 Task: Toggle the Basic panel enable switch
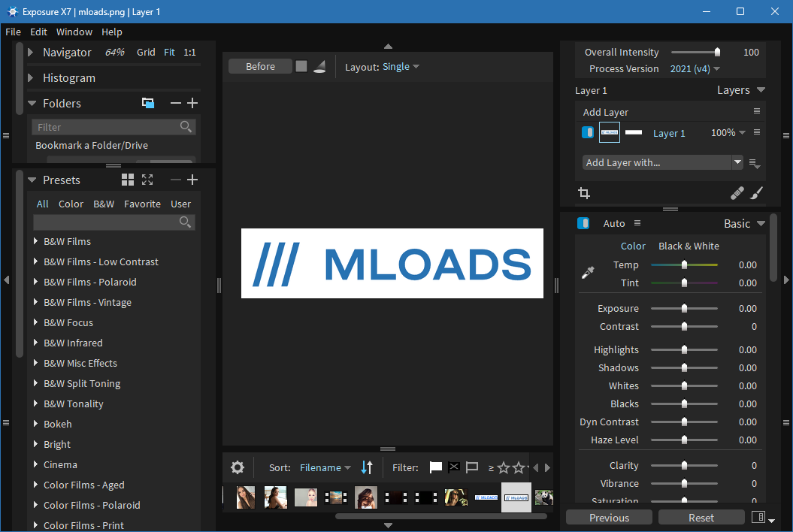click(x=583, y=223)
